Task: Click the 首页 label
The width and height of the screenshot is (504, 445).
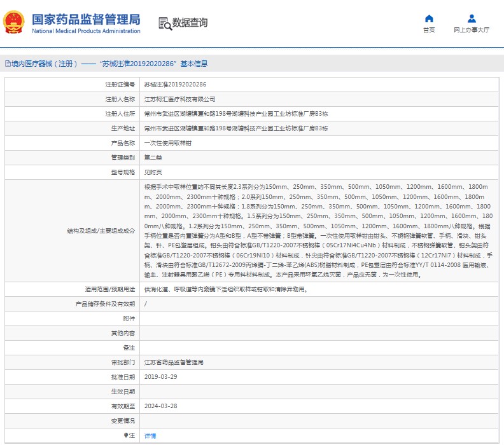Action: [429, 30]
